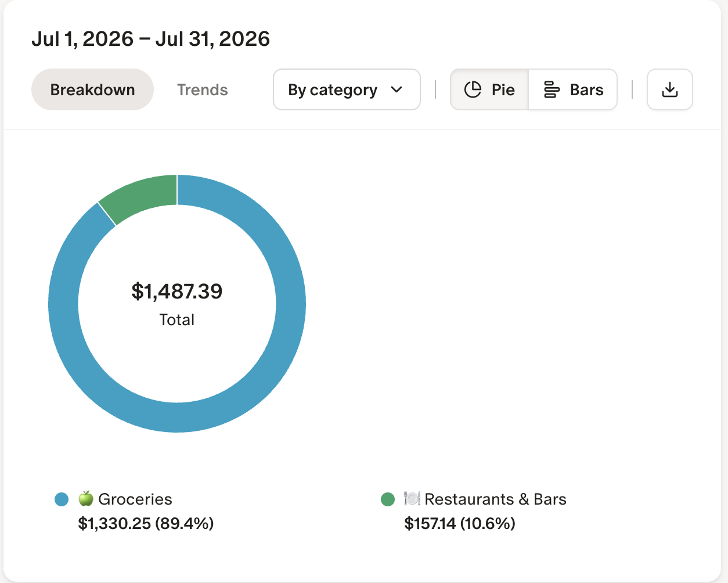Open the Trends tab

(202, 89)
